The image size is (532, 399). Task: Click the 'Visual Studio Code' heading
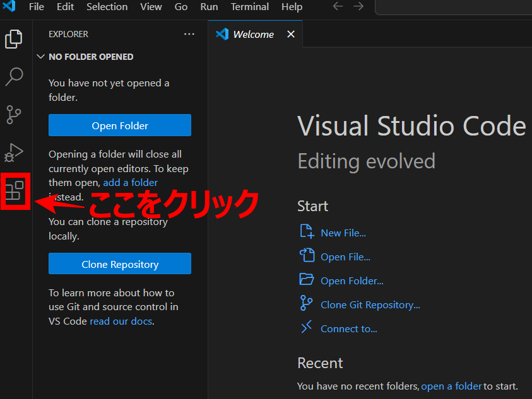tap(411, 126)
